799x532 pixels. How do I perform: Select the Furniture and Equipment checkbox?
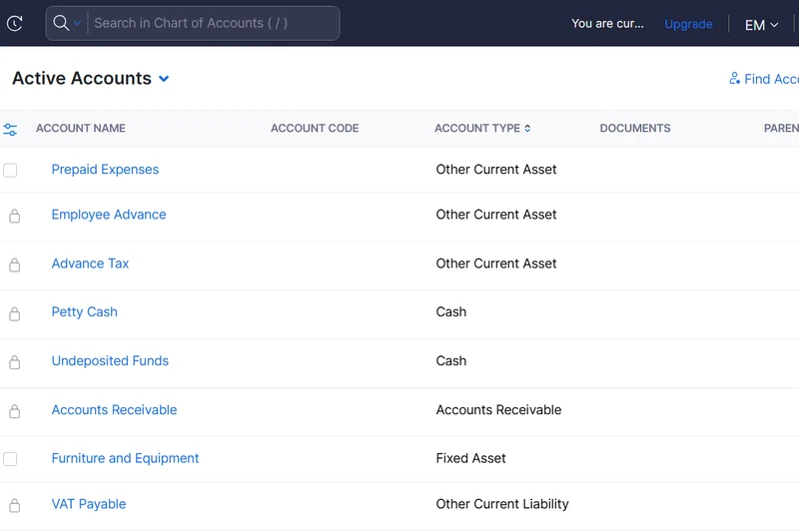[x=10, y=459]
